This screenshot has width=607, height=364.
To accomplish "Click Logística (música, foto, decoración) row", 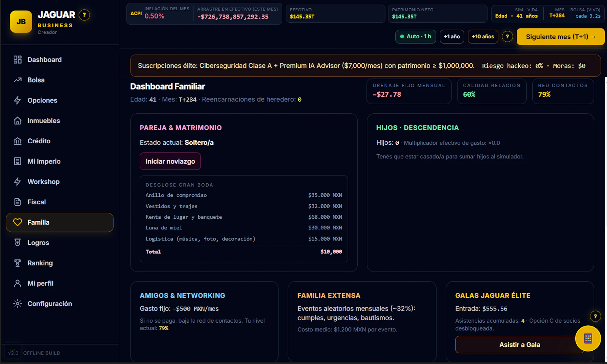I will click(244, 239).
